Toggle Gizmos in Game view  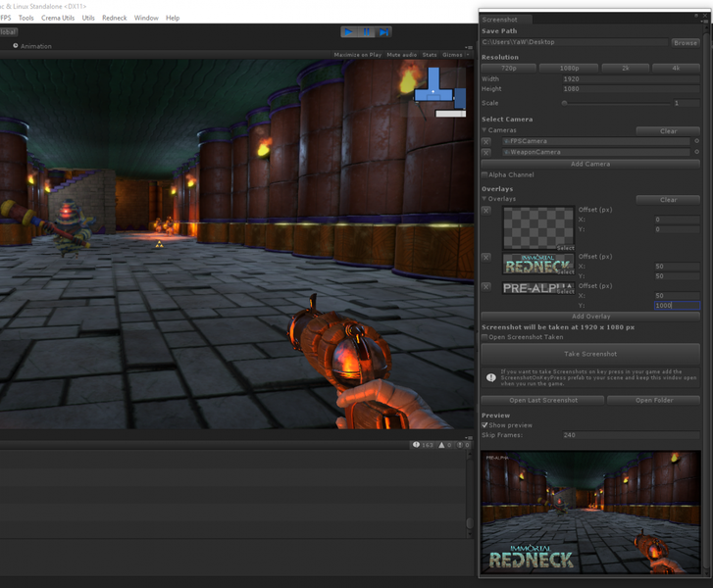pyautogui.click(x=452, y=55)
